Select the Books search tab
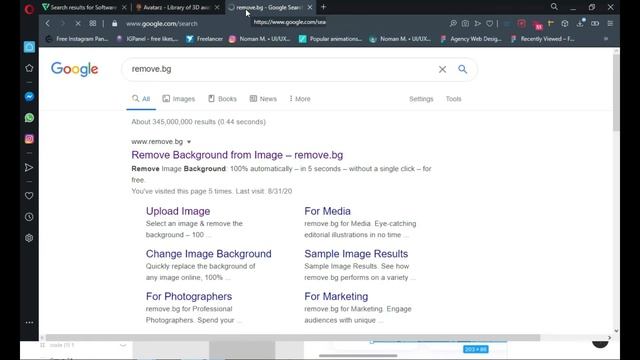Screen dimensions: 640x360 [x=222, y=99]
